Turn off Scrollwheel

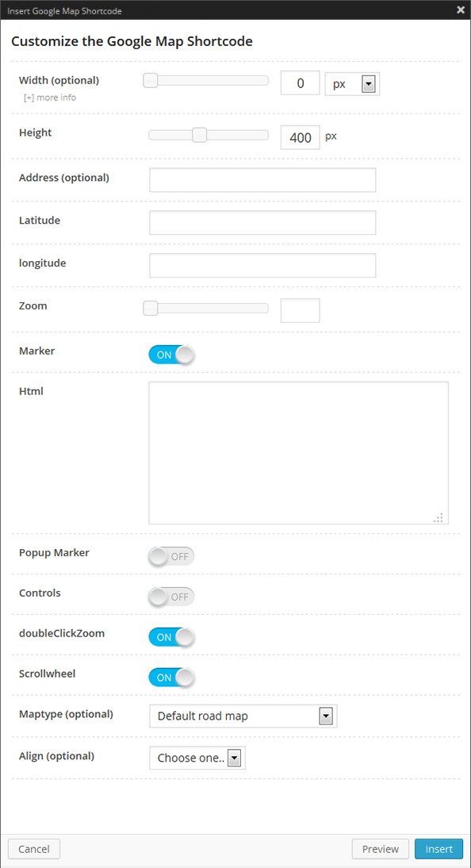(x=171, y=677)
